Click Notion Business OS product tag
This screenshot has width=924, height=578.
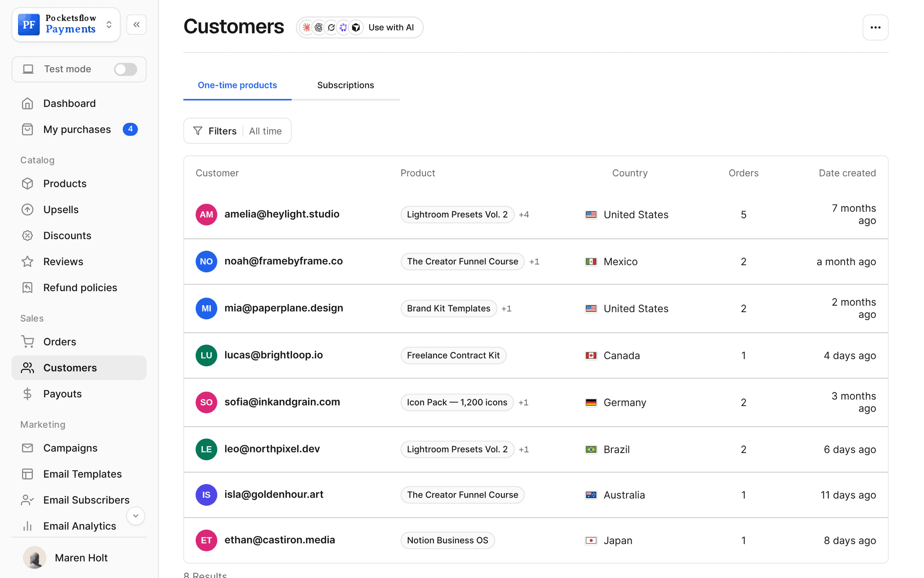[448, 541]
